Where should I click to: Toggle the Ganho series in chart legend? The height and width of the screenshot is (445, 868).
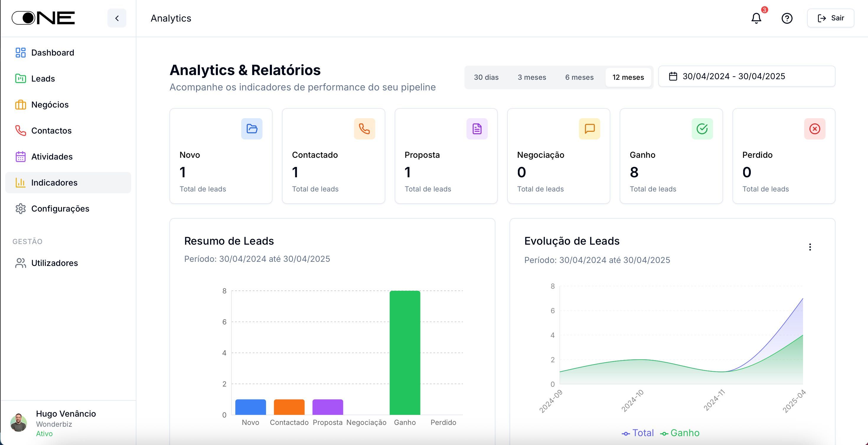click(679, 433)
